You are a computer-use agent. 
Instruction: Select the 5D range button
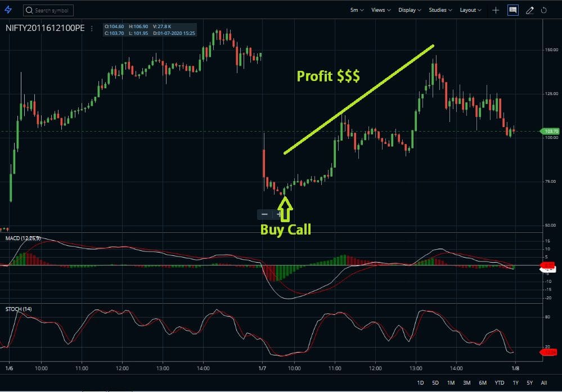click(435, 382)
